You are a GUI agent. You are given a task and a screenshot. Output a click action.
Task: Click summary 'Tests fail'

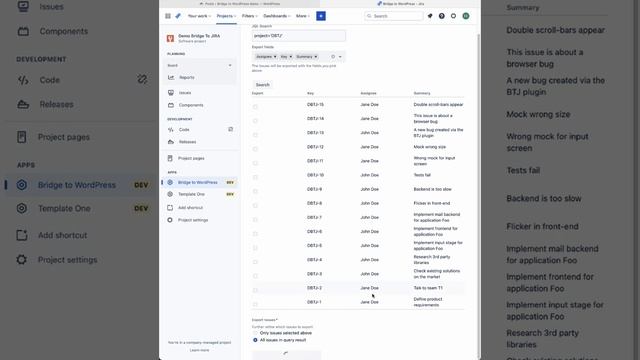click(422, 175)
